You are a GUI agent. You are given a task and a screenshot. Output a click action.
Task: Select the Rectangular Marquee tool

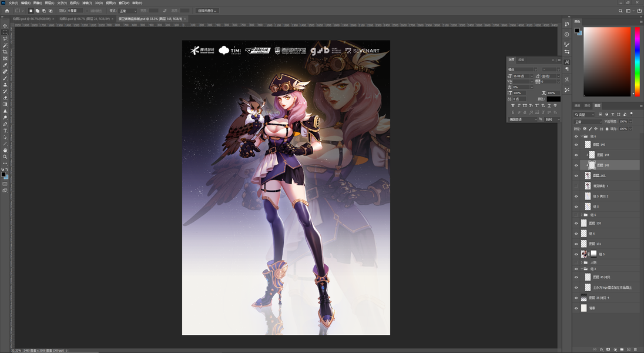5,32
